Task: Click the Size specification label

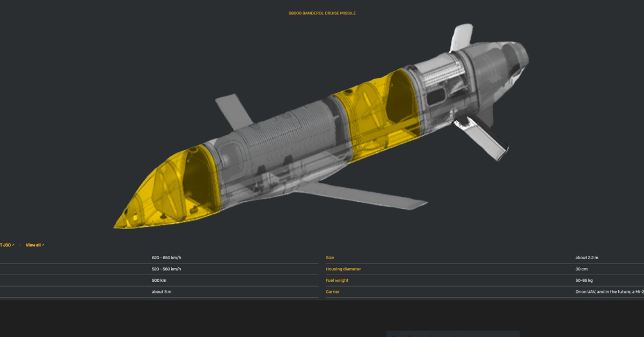Action: click(330, 258)
